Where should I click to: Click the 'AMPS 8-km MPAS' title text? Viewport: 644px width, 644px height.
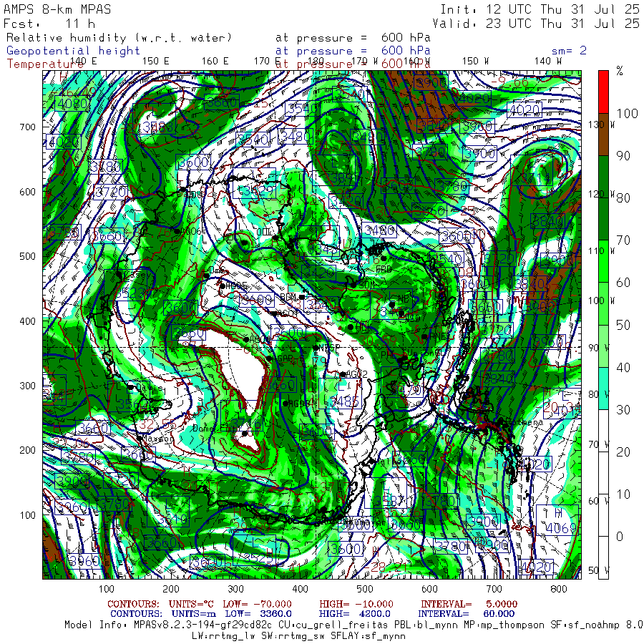point(57,9)
